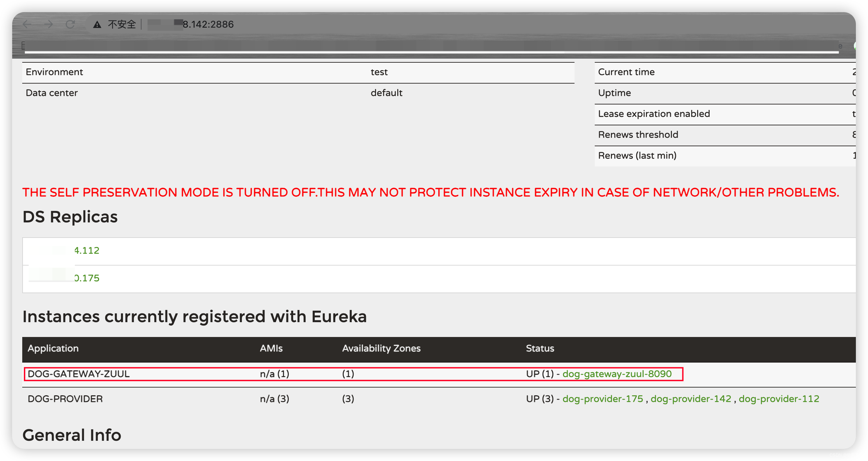Click the General Info heading
The width and height of the screenshot is (868, 461).
pos(72,435)
